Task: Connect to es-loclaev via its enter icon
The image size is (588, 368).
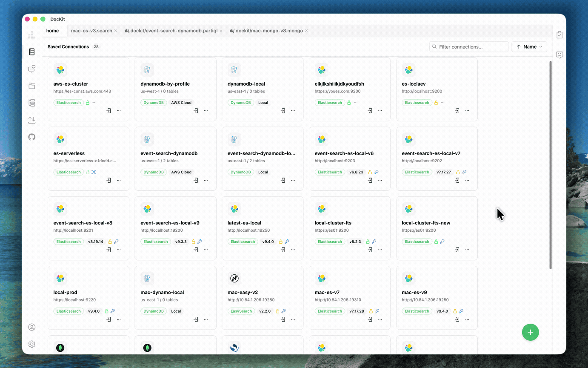Action: click(x=457, y=111)
